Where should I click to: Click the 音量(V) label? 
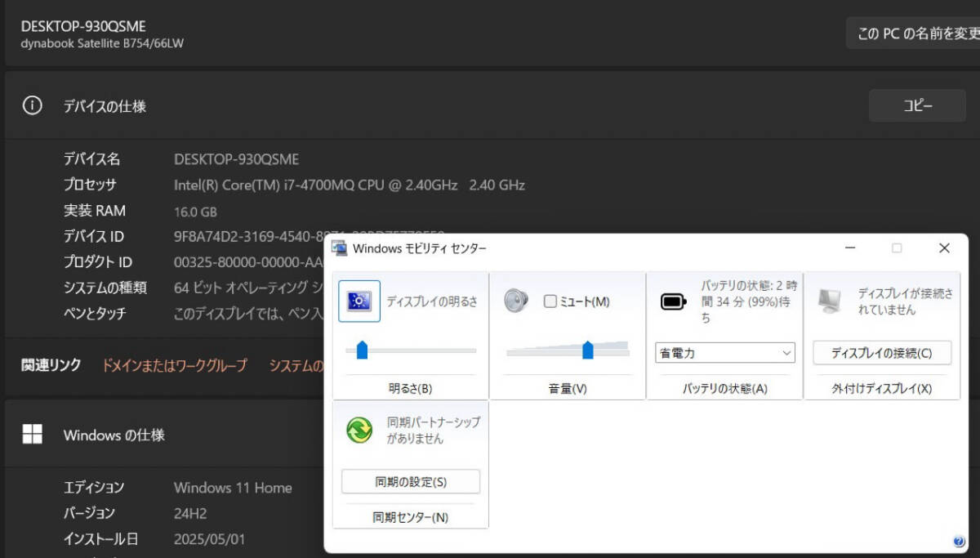coord(568,389)
